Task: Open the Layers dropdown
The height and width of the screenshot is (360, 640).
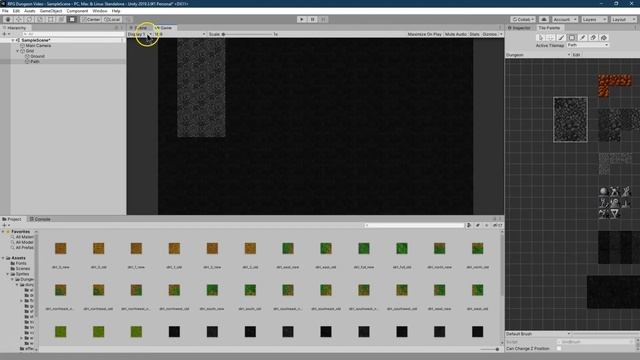Action: pos(594,19)
